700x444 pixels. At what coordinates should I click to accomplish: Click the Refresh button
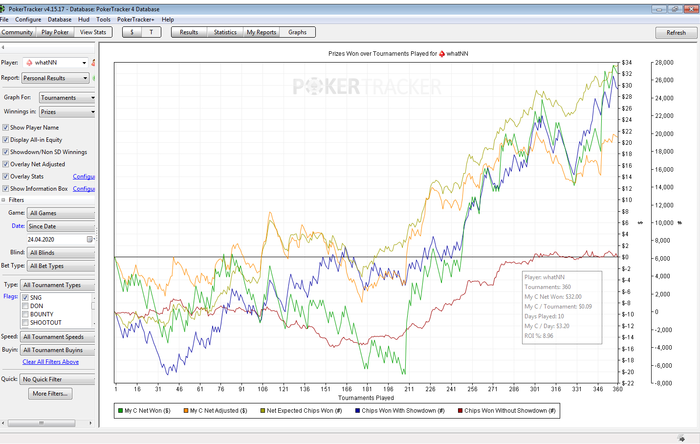tap(676, 33)
